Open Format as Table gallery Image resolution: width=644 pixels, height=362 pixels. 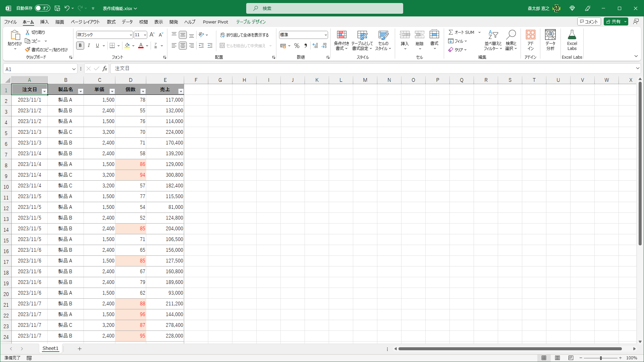(x=362, y=35)
